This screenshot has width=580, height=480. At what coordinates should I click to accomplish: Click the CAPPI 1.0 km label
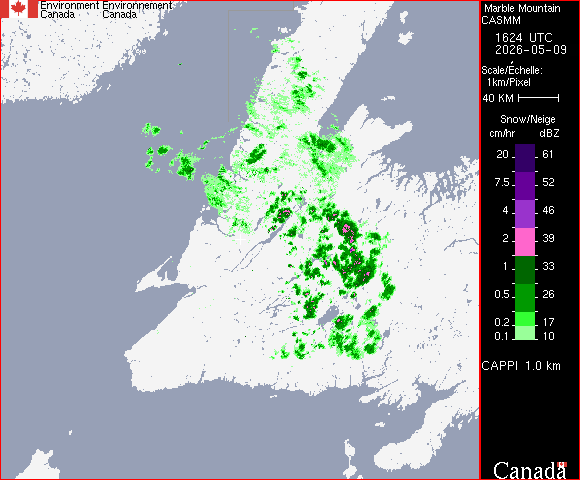[x=521, y=366]
